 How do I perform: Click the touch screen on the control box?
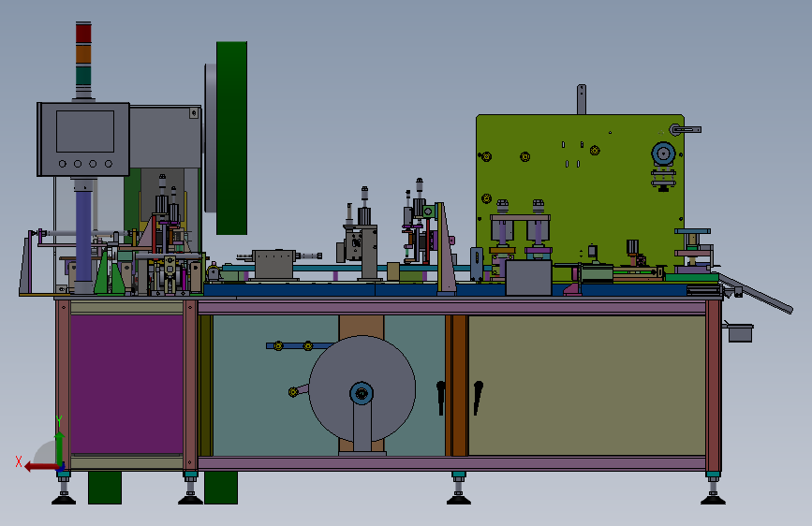(x=85, y=131)
